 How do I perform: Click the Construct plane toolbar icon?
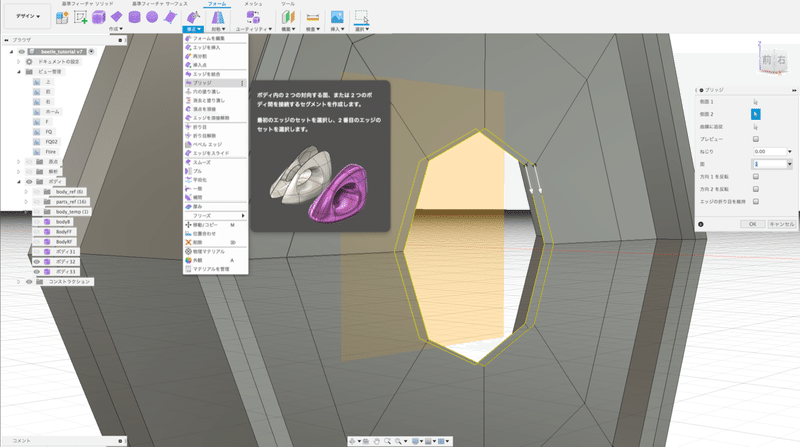click(x=288, y=17)
